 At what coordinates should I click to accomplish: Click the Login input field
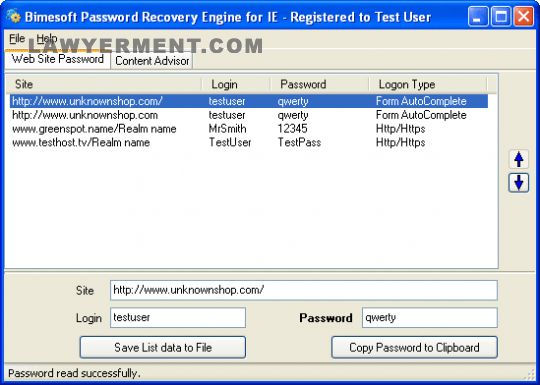click(178, 318)
